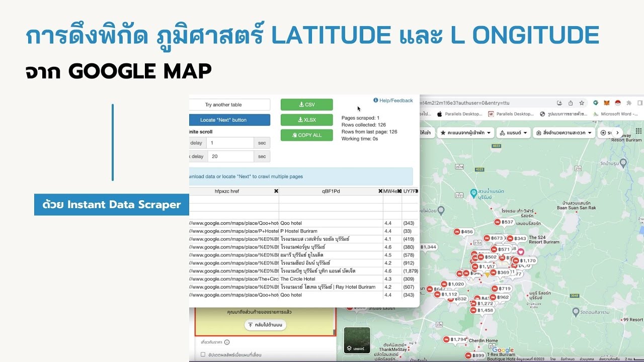Screen dimensions: 644x362
Task: Edit the max delay field showing 20
Action: coord(230,156)
